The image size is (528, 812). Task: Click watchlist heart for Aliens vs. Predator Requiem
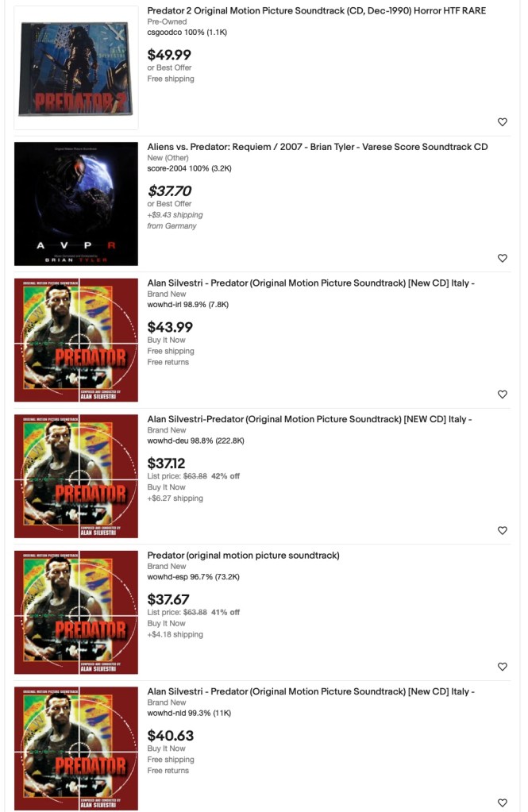502,258
